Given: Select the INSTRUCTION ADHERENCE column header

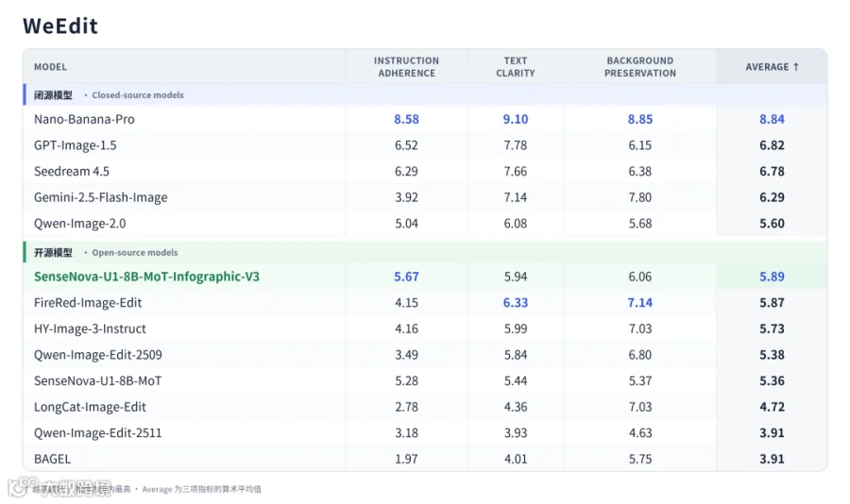Looking at the screenshot, I should pyautogui.click(x=406, y=67).
